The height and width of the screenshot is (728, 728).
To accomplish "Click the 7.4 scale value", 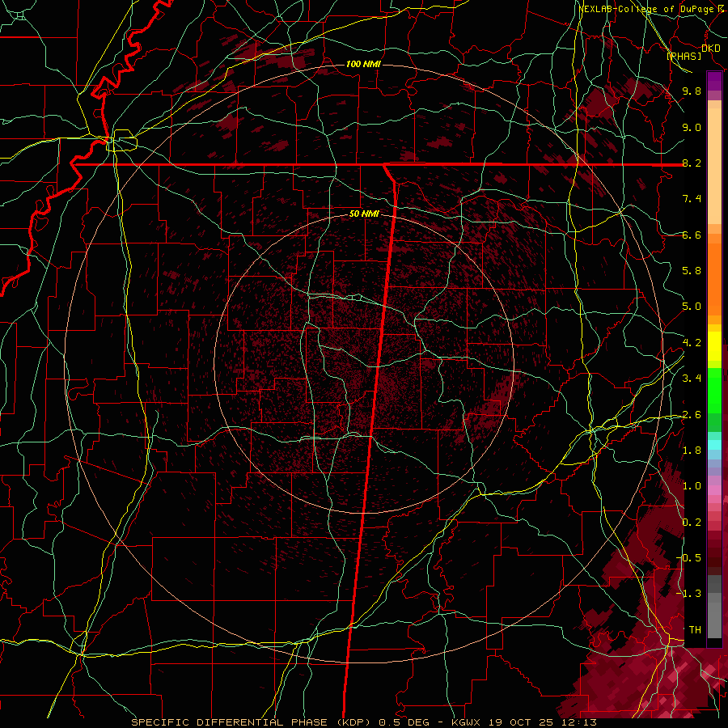I will pos(692,199).
